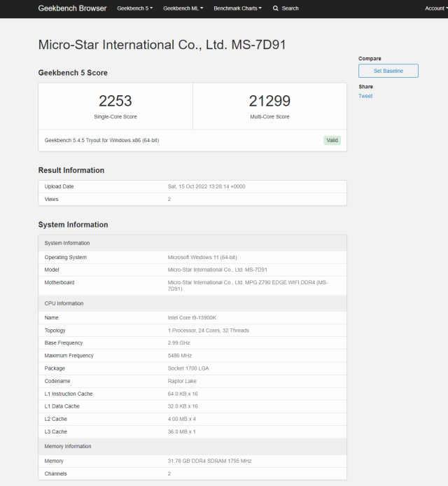Click the Single-Core Score label

point(115,117)
